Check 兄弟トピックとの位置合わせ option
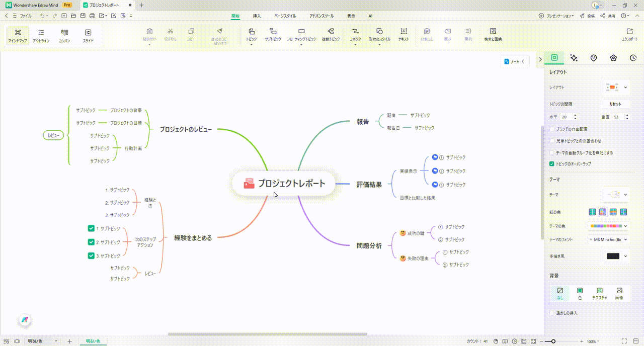This screenshot has width=644, height=346. [551, 141]
